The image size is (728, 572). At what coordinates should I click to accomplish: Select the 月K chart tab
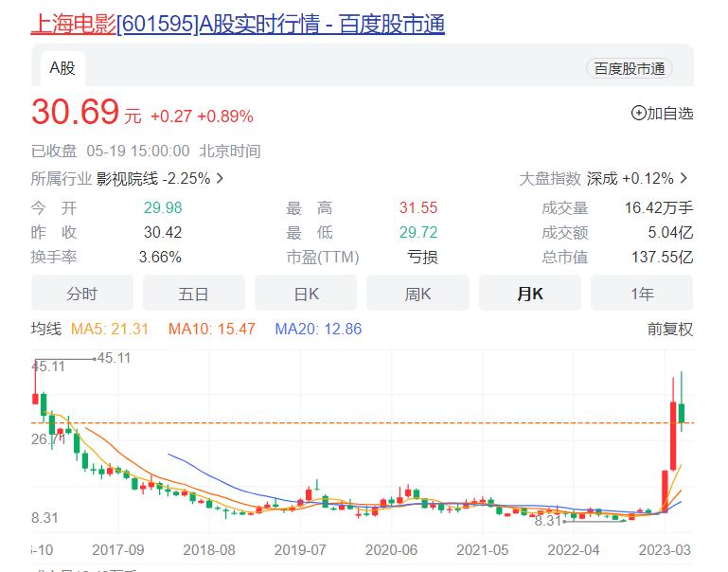pyautogui.click(x=530, y=293)
